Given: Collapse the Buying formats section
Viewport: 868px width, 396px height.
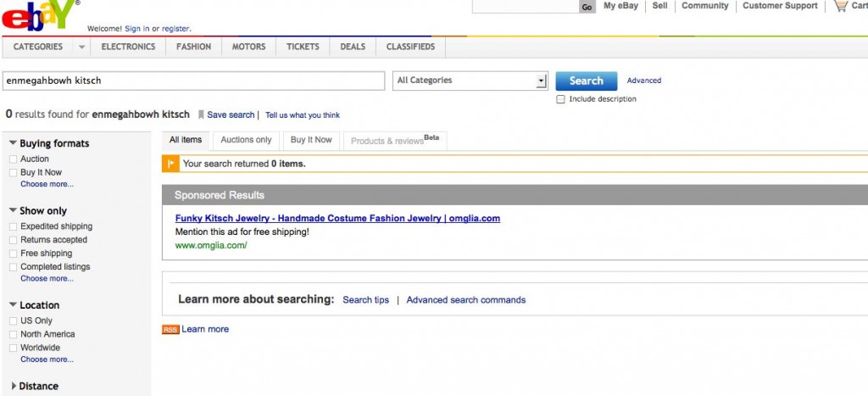Looking at the screenshot, I should tap(14, 143).
